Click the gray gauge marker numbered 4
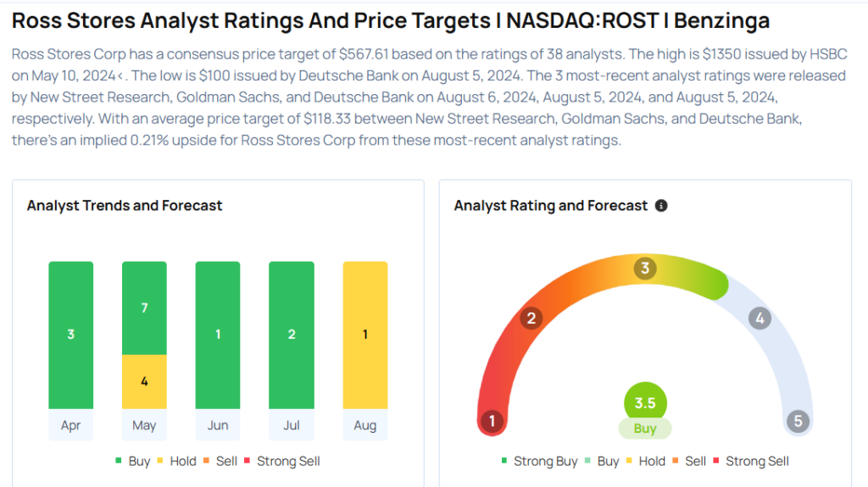This screenshot has width=868, height=487. (759, 318)
